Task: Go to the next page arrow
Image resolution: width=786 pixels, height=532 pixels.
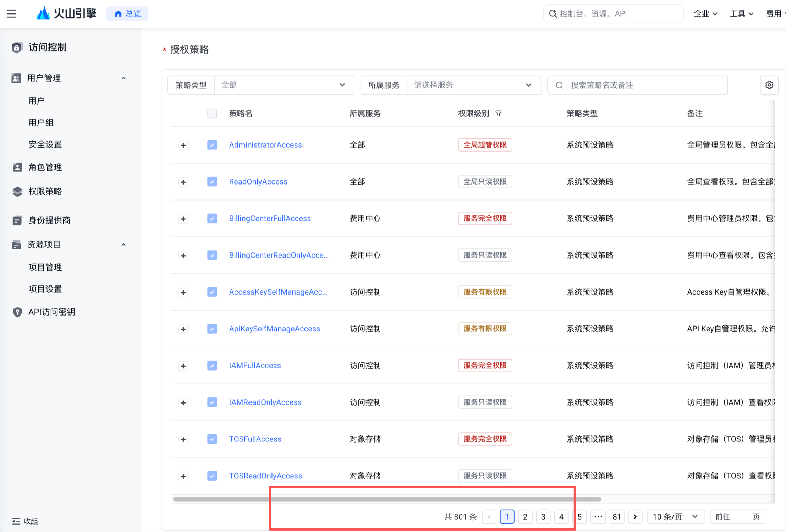Action: click(635, 517)
